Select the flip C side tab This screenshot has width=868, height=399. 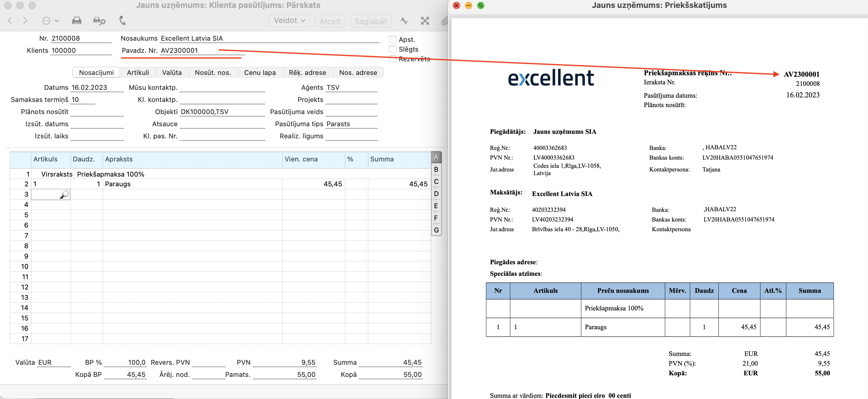click(436, 182)
